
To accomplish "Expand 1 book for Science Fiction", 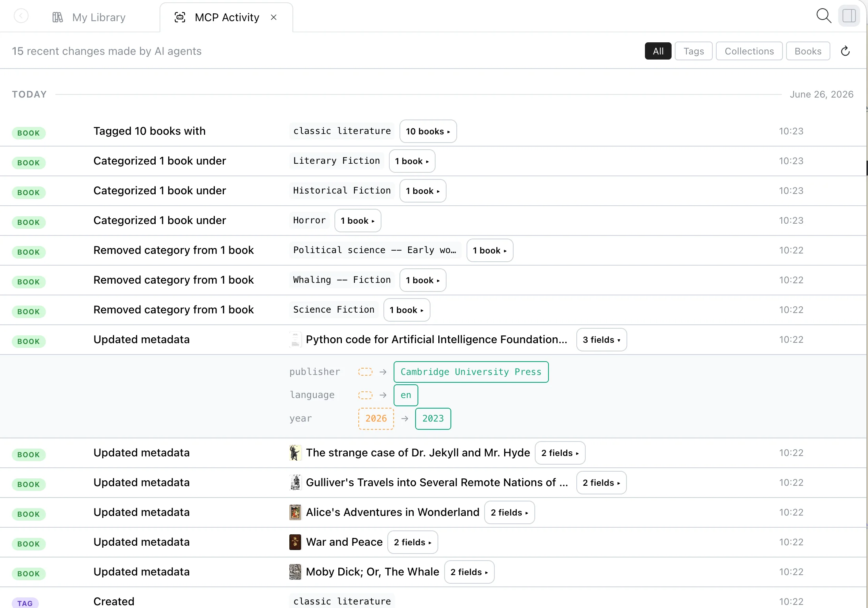I will [x=407, y=310].
